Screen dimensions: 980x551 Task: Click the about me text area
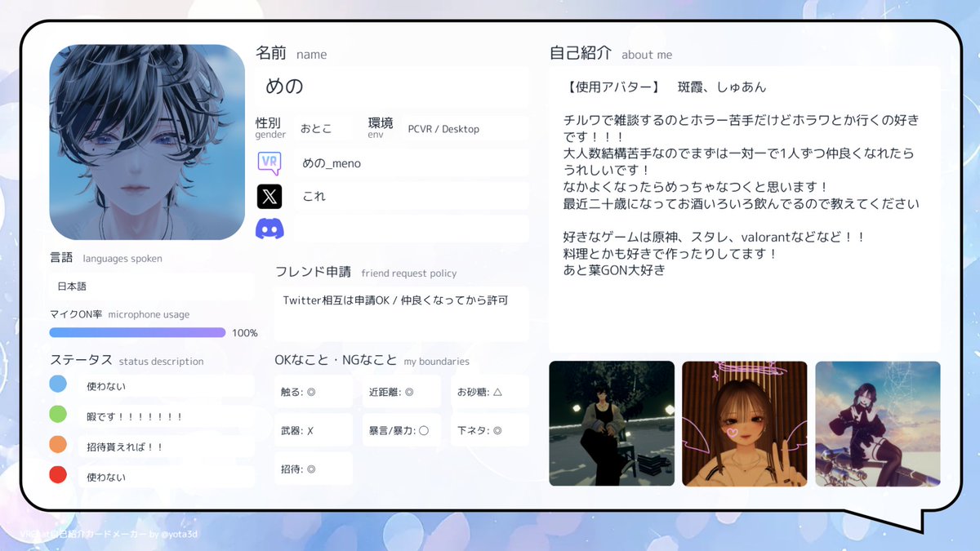pos(745,210)
